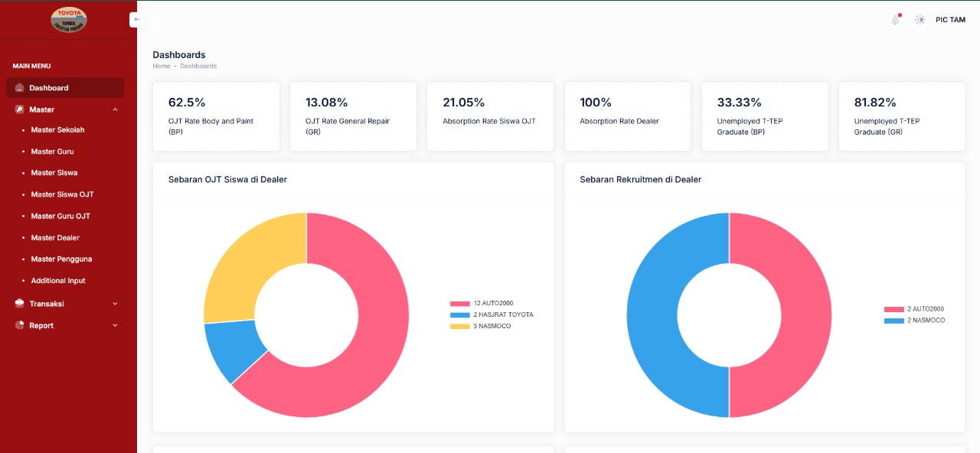Click HASJRAT TOYOTA blue legend swatch
This screenshot has height=453, width=980.
pos(459,315)
